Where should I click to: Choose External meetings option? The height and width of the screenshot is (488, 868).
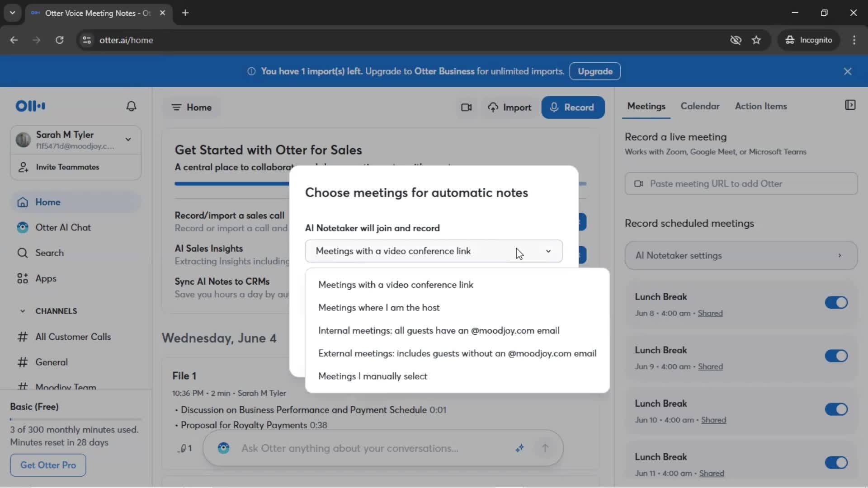(x=457, y=353)
